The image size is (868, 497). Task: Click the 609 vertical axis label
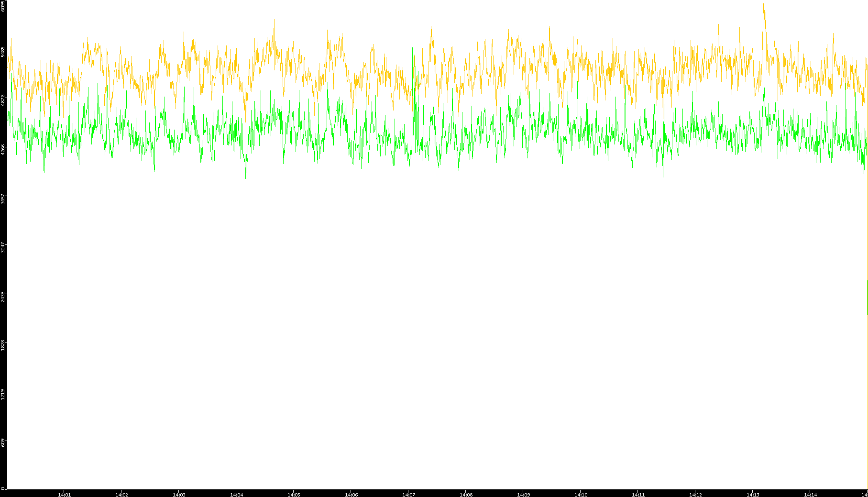[x=3, y=443]
